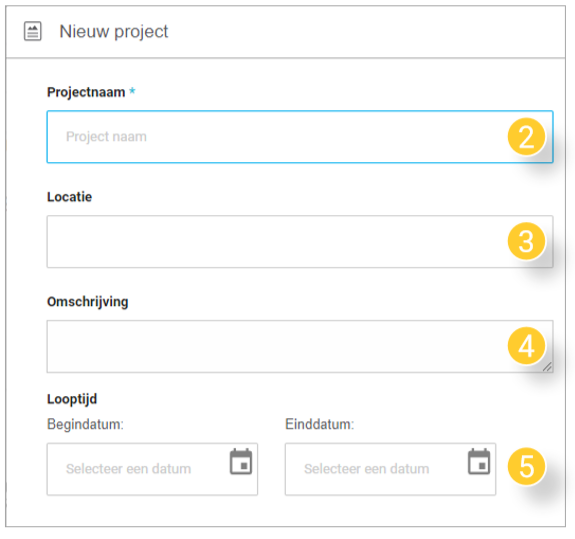Click the yellow number 4 badge
This screenshot has width=575, height=539.
pyautogui.click(x=527, y=346)
